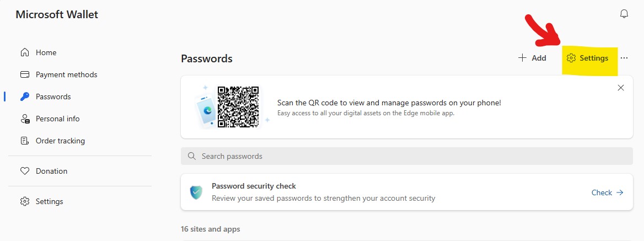Open the three-dot more options menu
This screenshot has width=644, height=241.
[x=624, y=58]
